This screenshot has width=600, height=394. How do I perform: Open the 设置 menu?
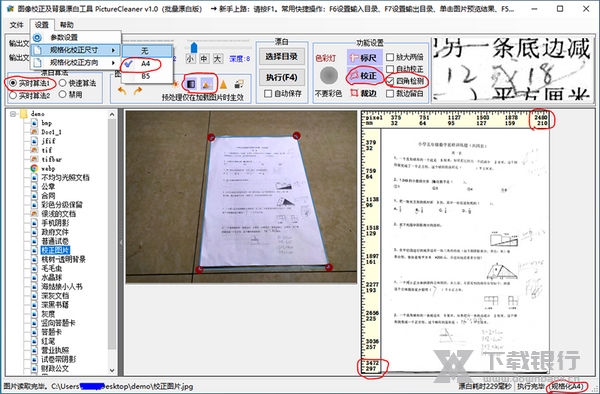[x=42, y=25]
